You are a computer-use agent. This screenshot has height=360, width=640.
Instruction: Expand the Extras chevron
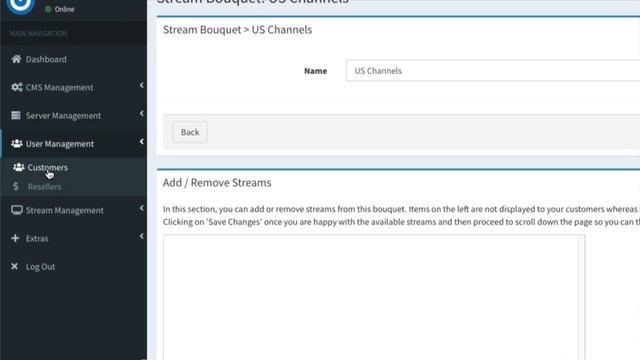tap(141, 236)
